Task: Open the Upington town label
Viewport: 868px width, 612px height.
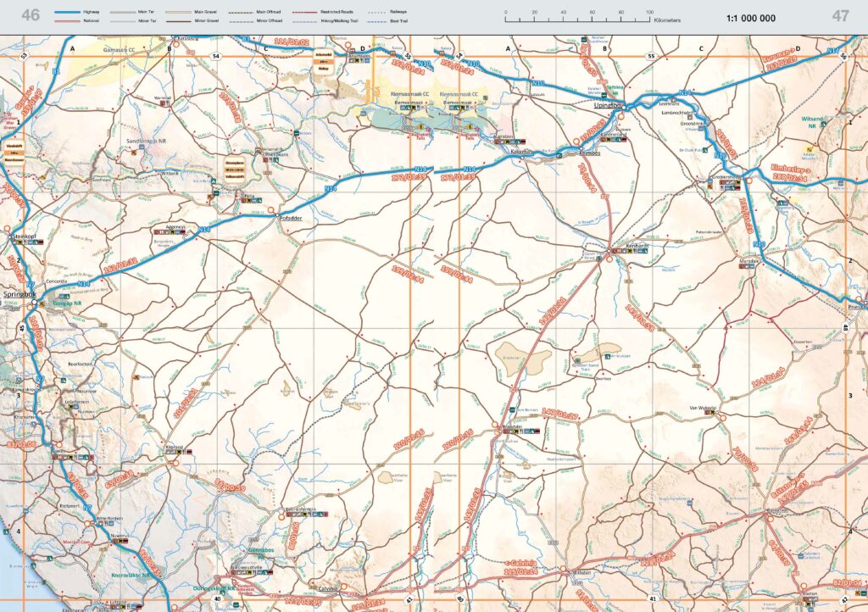Action: (x=607, y=106)
